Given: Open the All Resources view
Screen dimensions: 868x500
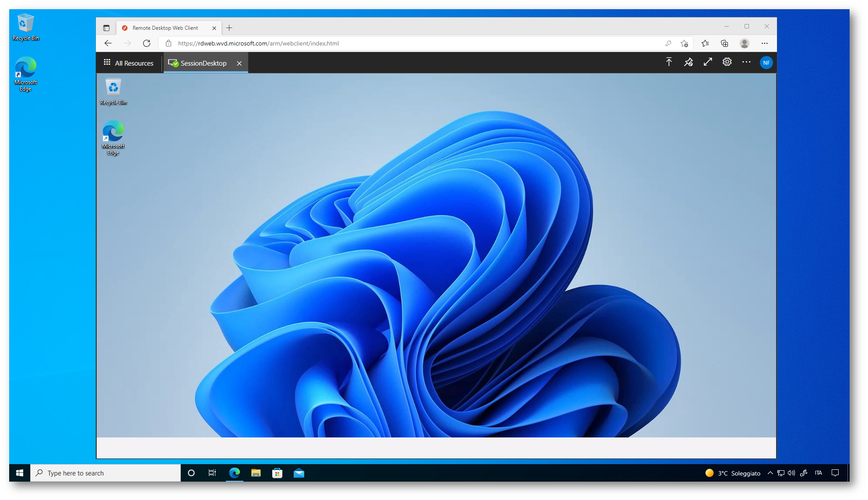Looking at the screenshot, I should tap(129, 63).
